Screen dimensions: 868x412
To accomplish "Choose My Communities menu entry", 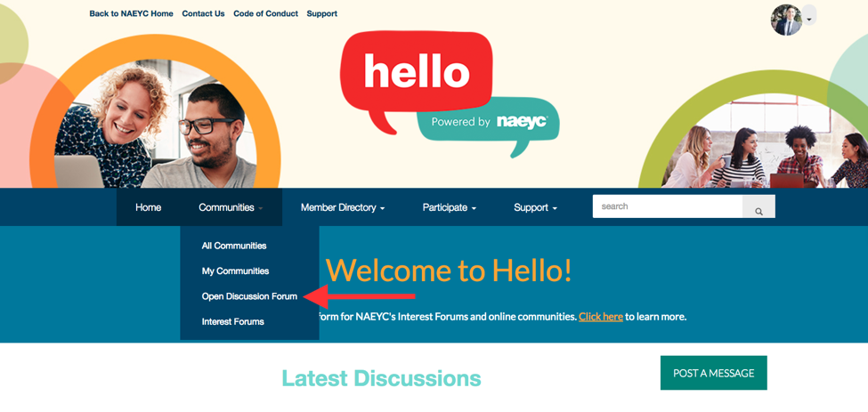I will point(235,271).
